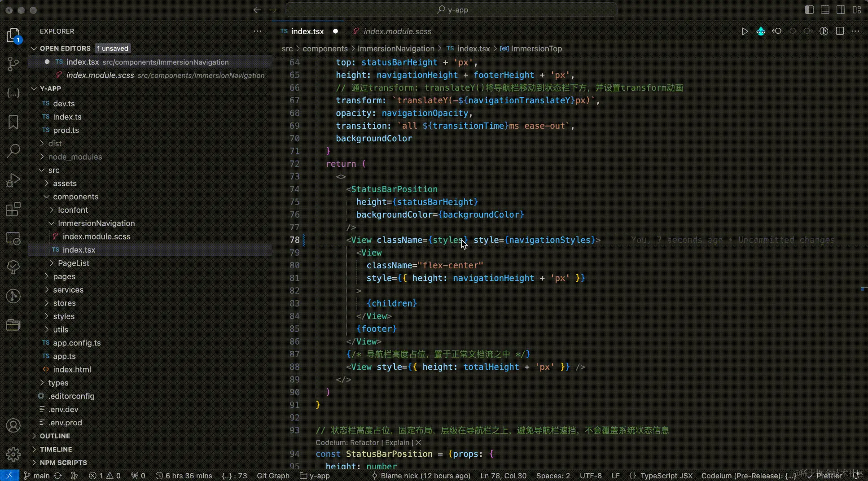Screen dimensions: 868x481
Task: Click the main branch in status bar
Action: click(37, 476)
